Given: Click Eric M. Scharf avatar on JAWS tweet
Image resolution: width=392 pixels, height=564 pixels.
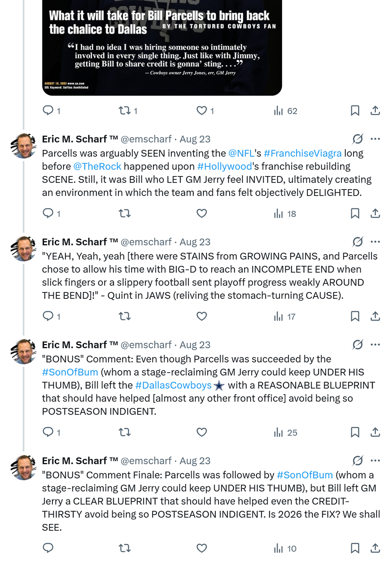Looking at the screenshot, I should click(x=24, y=249).
